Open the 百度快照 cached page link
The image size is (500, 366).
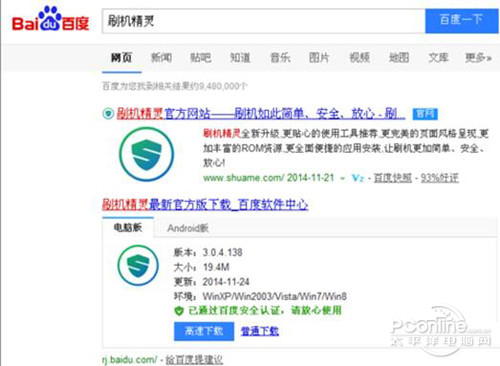[393, 178]
